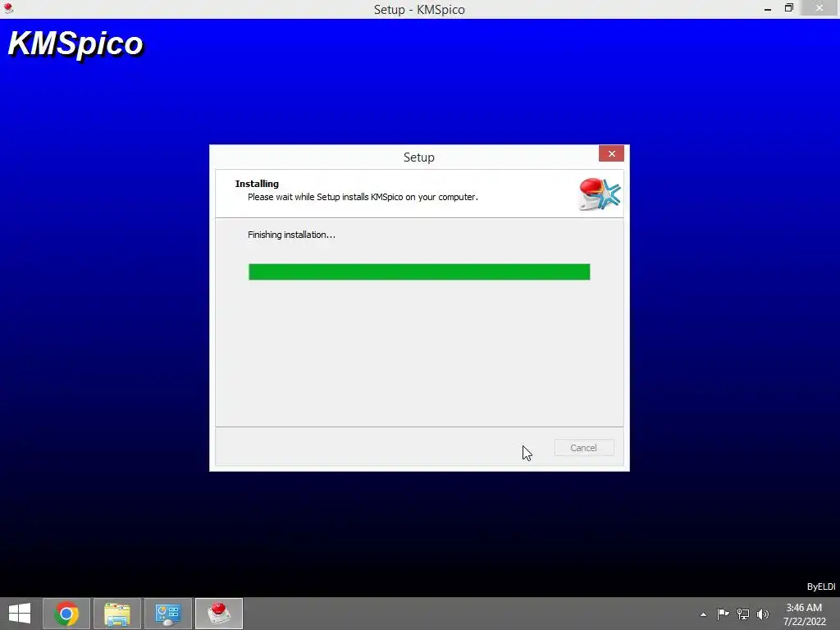Launch Google Chrome from taskbar
Screen dimensions: 840x630
(x=66, y=614)
